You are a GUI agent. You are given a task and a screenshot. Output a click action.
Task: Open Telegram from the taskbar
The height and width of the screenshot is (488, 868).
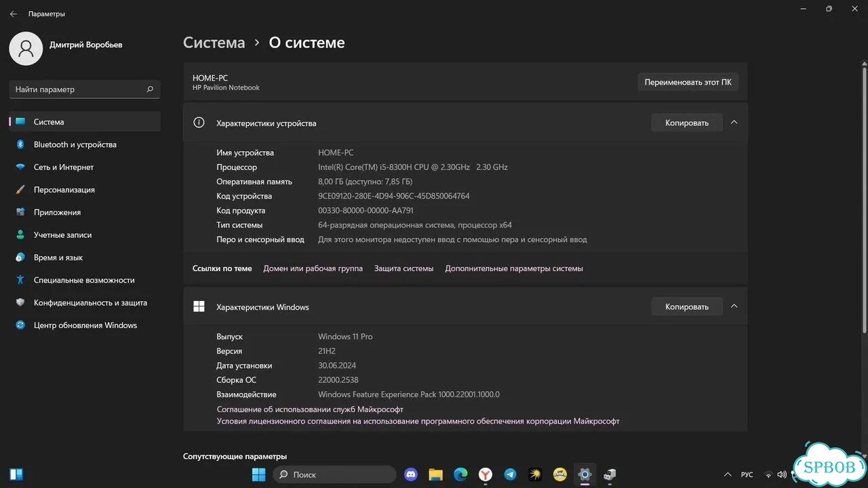pyautogui.click(x=510, y=474)
